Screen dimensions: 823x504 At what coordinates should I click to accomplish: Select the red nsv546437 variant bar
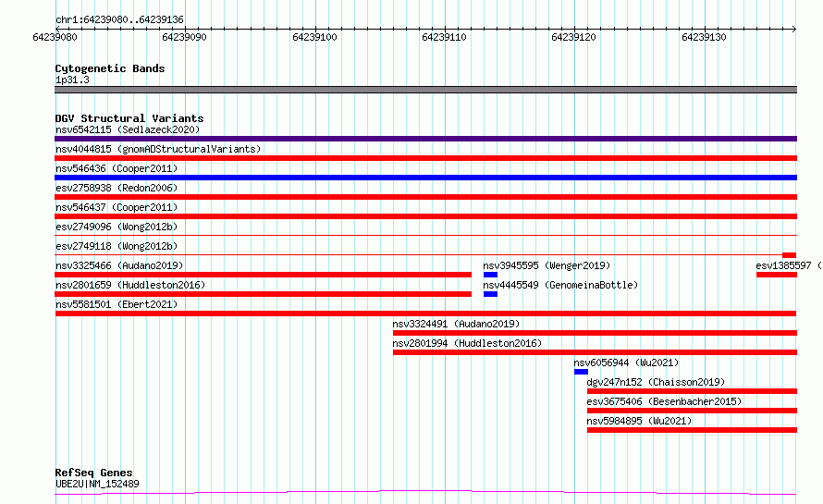(425, 216)
